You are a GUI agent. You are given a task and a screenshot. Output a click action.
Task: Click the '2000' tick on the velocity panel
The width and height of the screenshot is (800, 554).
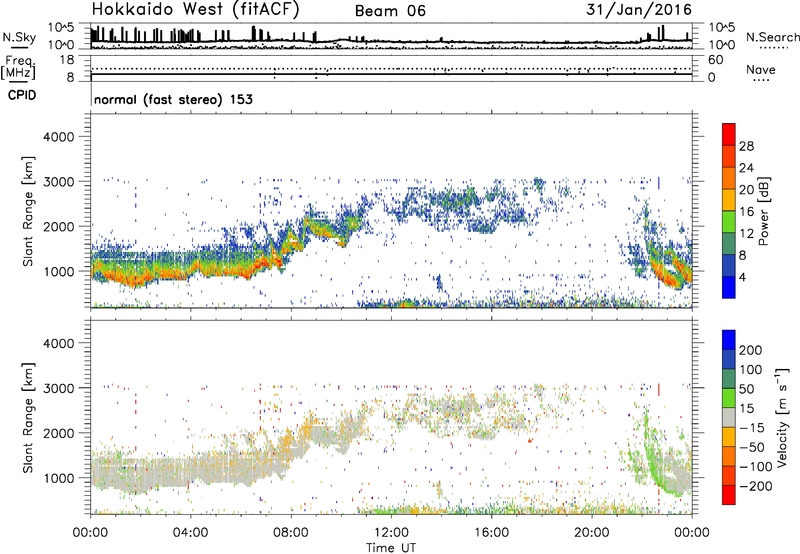click(58, 433)
